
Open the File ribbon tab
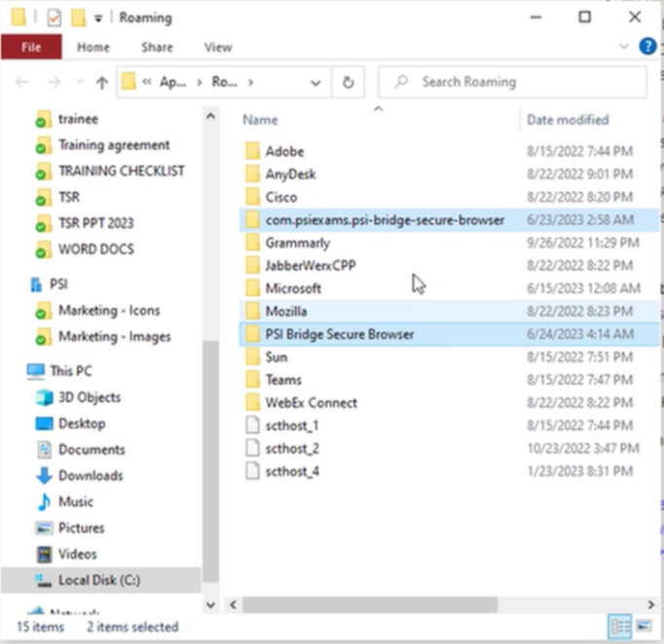31,47
